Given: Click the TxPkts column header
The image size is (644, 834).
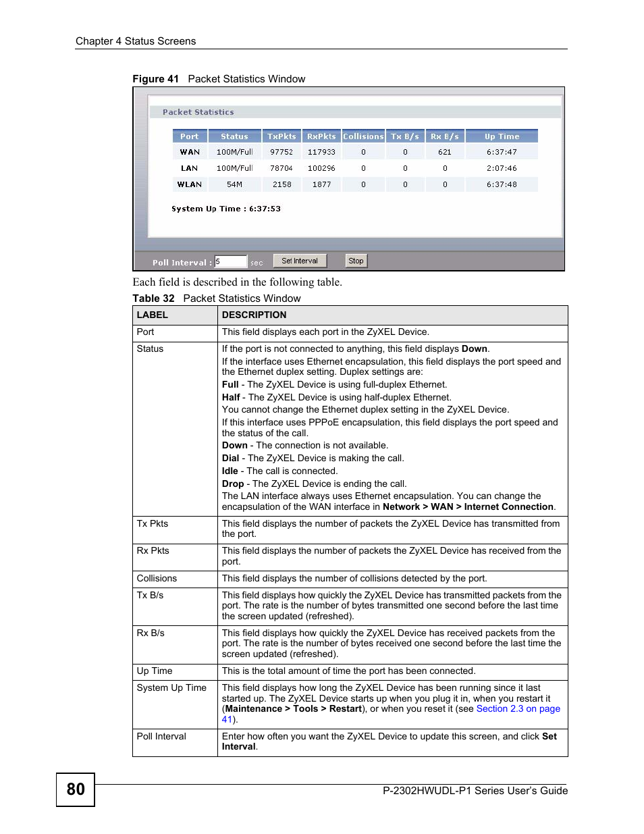Looking at the screenshot, I should (281, 136).
